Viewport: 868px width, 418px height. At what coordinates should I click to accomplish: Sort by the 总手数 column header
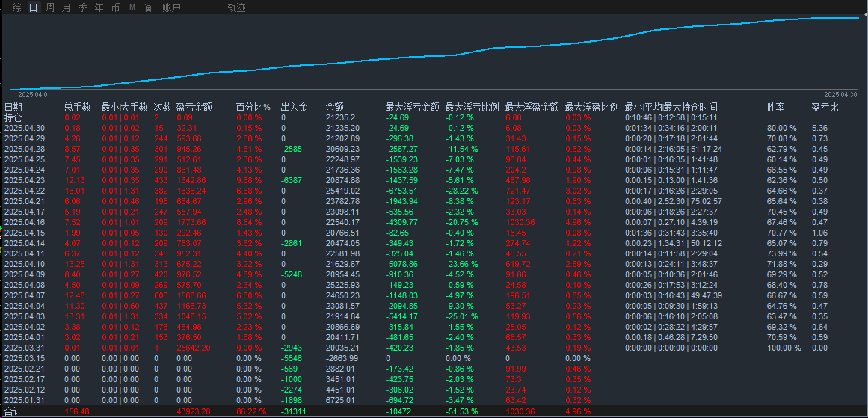78,108
